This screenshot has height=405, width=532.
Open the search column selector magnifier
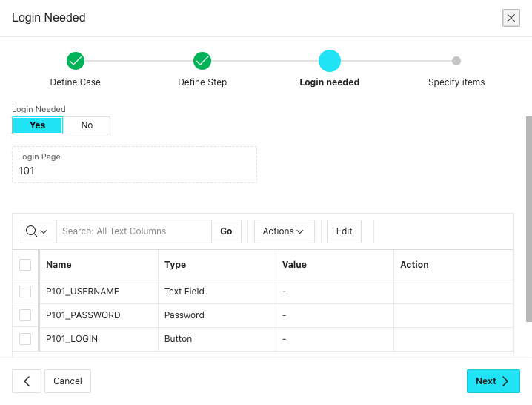tap(37, 231)
